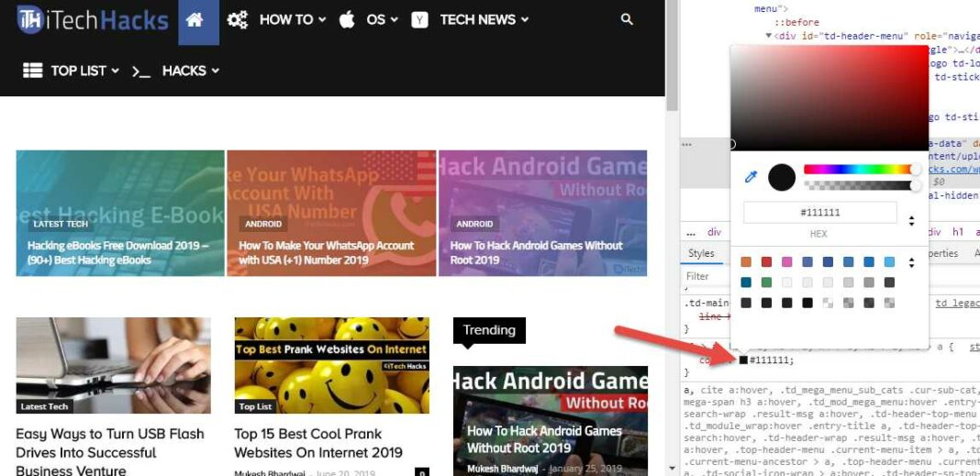Screen dimensions: 980x476
Task: Pick the light sky-blue palette swatch
Action: 889,262
